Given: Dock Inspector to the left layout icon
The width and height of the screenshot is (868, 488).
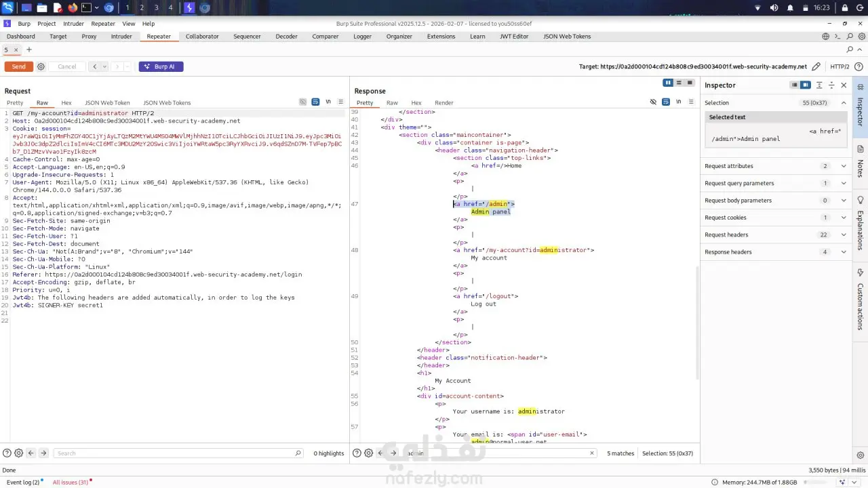Looking at the screenshot, I should (794, 85).
